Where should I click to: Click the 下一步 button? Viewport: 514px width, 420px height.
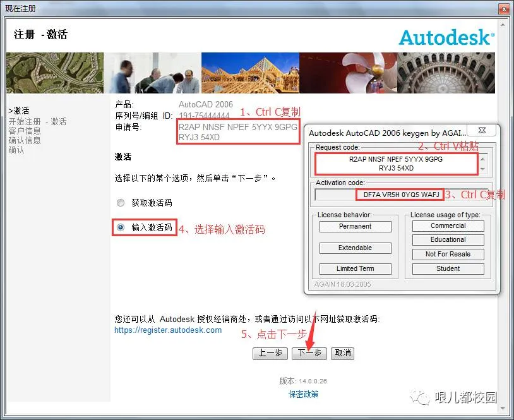click(309, 353)
